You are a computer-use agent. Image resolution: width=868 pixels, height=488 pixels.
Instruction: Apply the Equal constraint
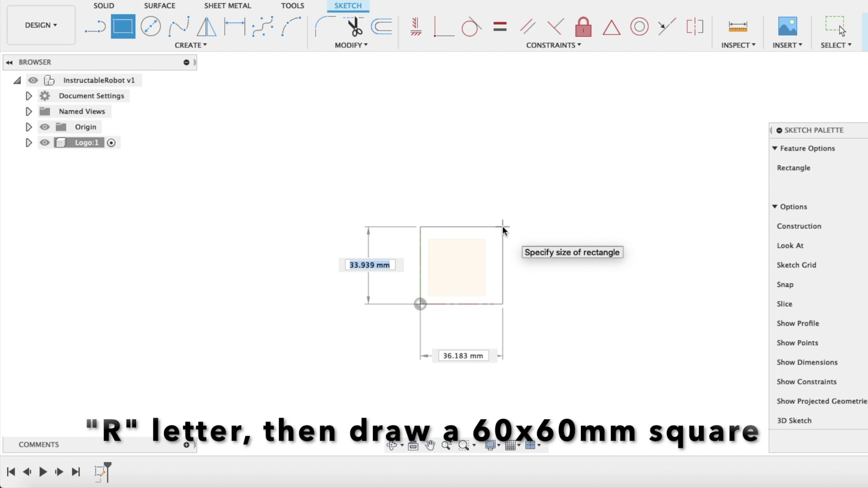pyautogui.click(x=500, y=26)
